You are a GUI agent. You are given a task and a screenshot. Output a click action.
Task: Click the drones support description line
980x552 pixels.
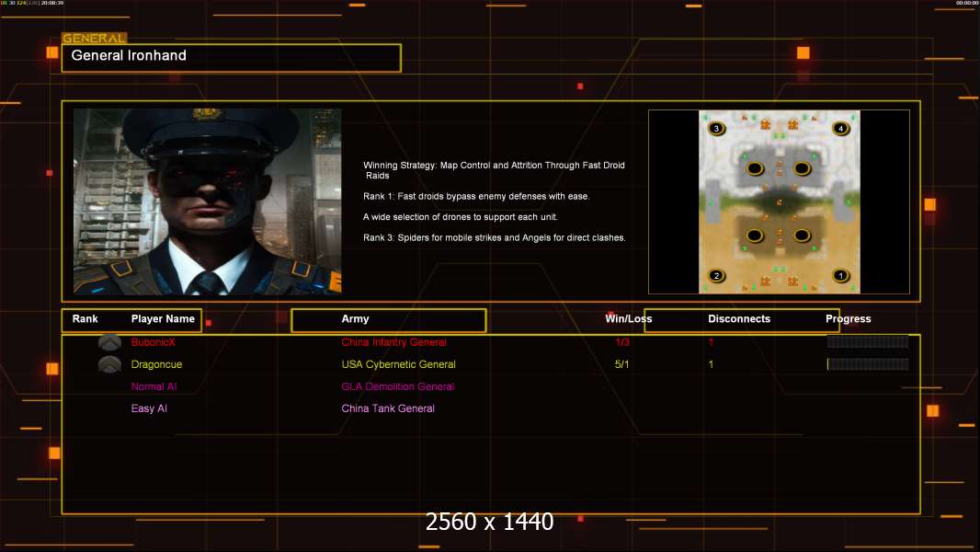click(460, 217)
